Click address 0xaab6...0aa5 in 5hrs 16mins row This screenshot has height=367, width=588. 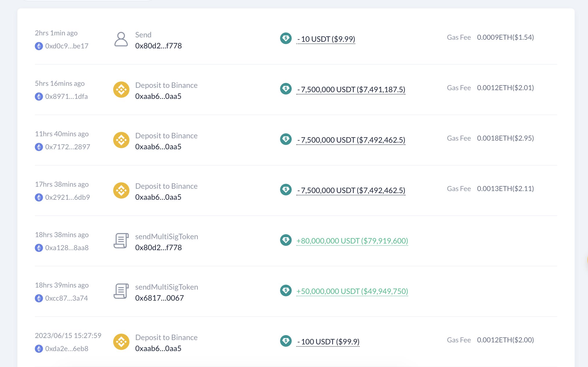point(158,96)
